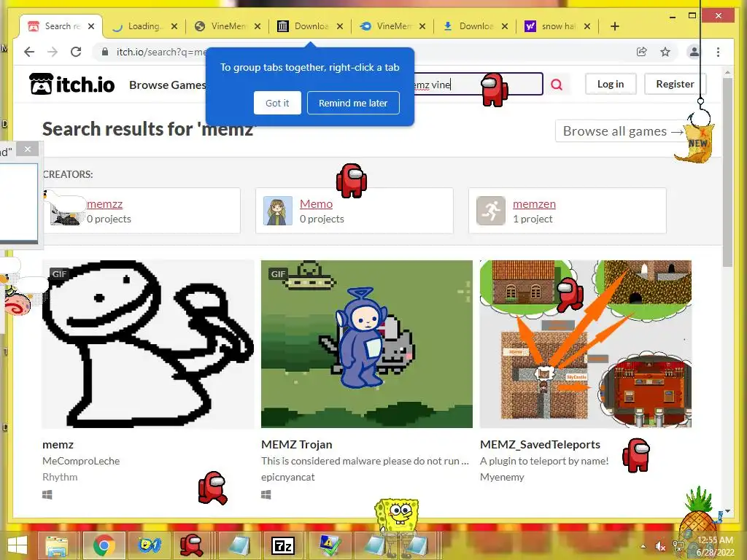Click 'Remind me later' button
Screen dimensions: 747x560
(x=353, y=103)
